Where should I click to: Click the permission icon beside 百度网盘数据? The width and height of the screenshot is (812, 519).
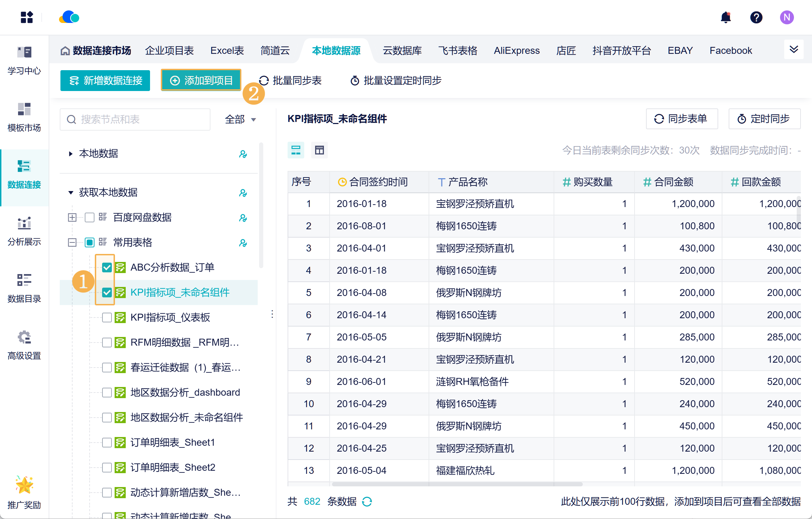pyautogui.click(x=243, y=218)
